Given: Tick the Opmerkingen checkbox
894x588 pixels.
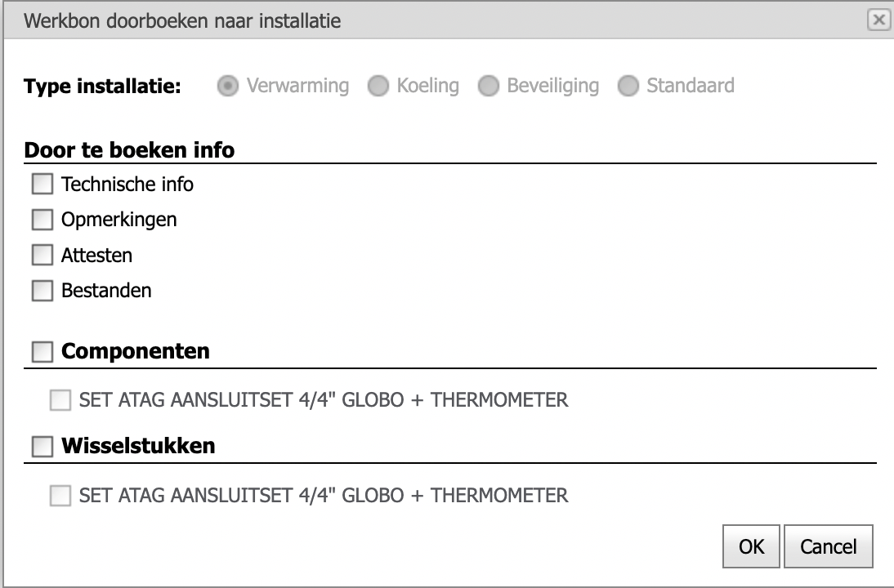Looking at the screenshot, I should (x=42, y=220).
